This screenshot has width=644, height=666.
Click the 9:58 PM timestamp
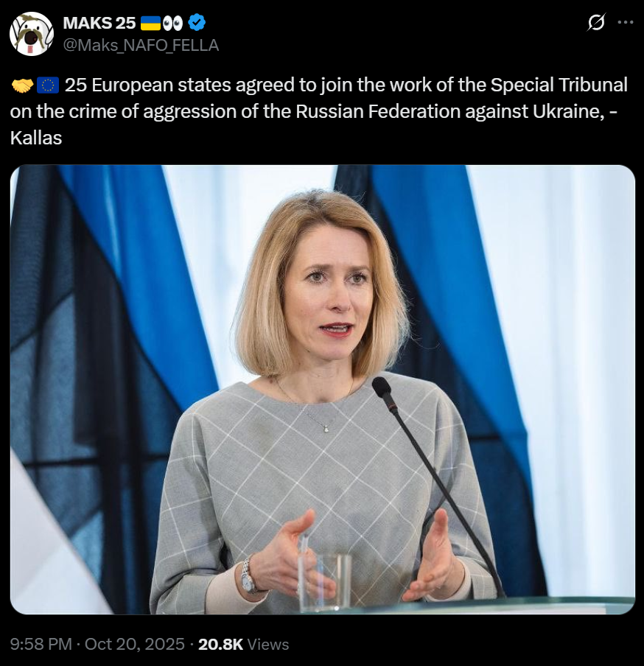[41, 644]
